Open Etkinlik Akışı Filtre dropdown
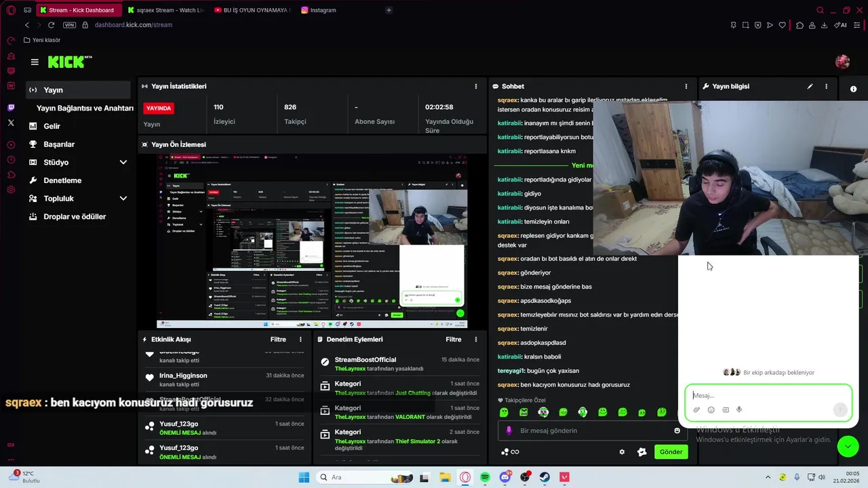This screenshot has height=488, width=868. (x=278, y=340)
